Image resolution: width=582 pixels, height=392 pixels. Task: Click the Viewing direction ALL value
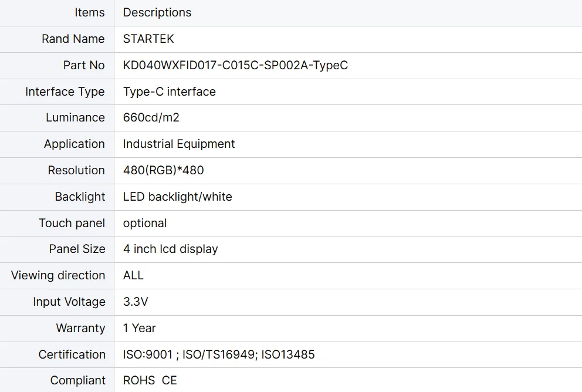coord(133,275)
